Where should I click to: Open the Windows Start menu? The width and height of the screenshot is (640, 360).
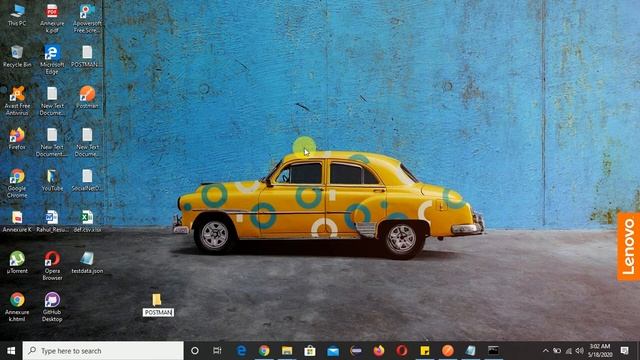(11, 351)
